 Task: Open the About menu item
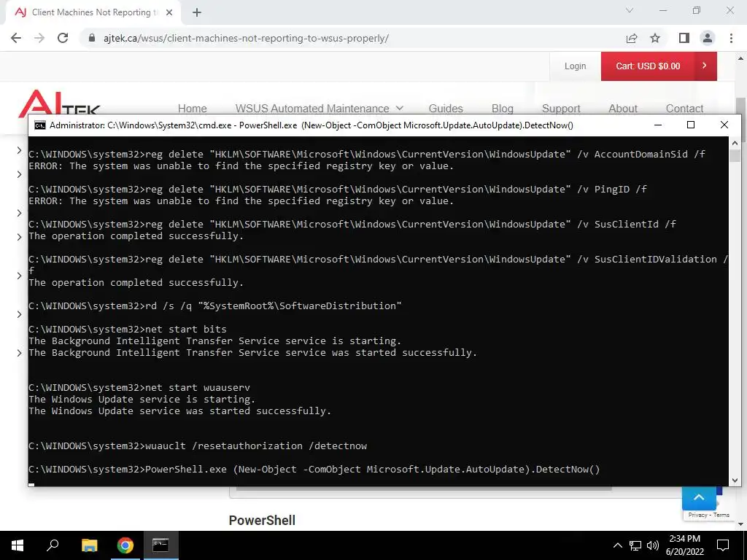623,109
